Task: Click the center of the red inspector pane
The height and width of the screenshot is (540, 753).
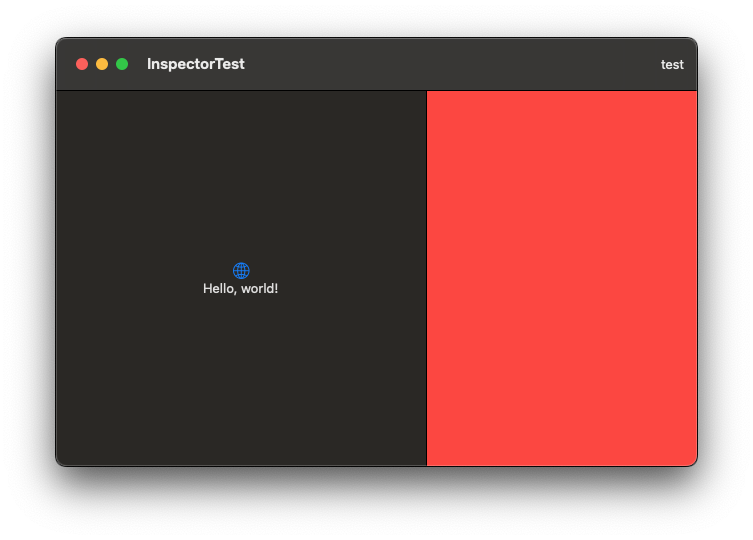Action: pos(561,278)
